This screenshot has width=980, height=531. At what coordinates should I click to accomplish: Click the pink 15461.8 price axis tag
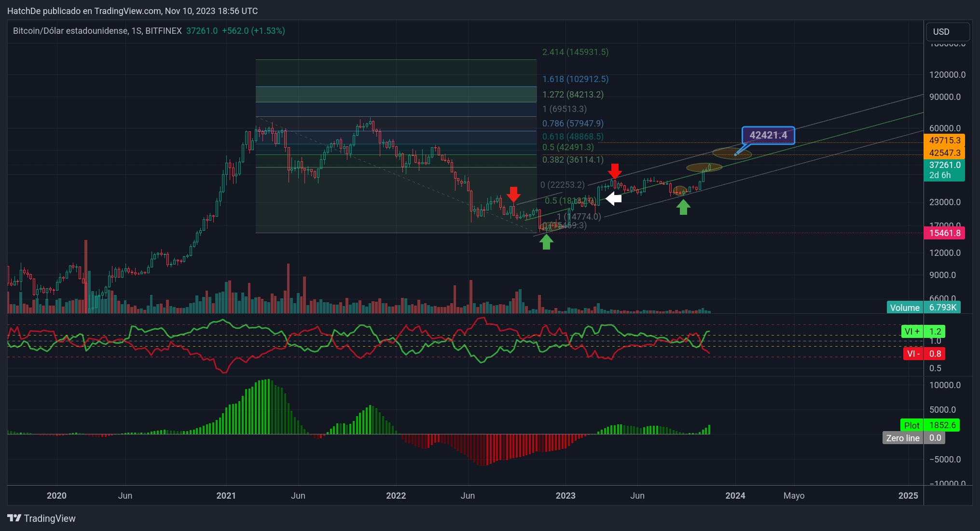click(x=944, y=233)
